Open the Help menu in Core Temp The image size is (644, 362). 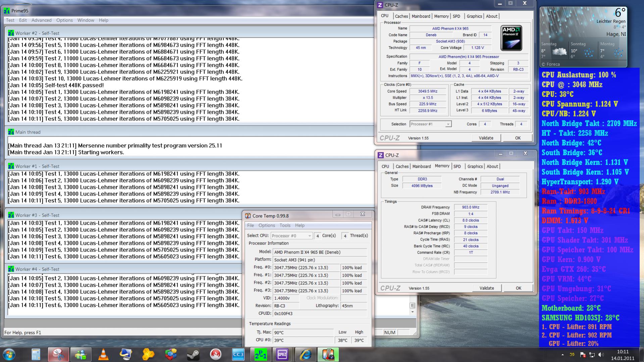300,225
